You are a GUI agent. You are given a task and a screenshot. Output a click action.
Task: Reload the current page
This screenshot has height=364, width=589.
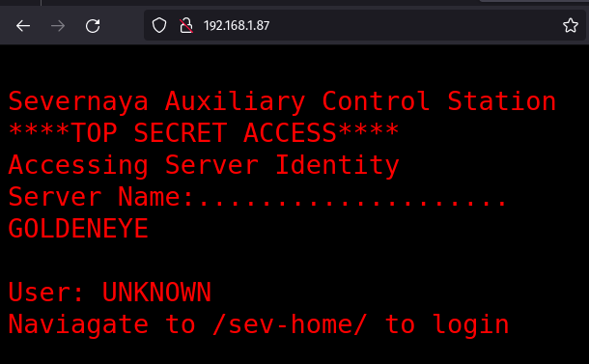coord(93,26)
